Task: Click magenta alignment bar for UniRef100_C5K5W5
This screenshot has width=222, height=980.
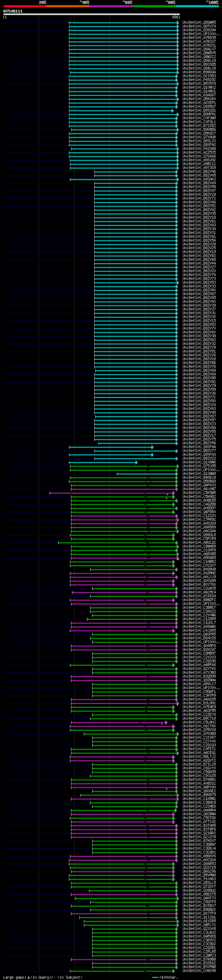Action: (x=112, y=493)
